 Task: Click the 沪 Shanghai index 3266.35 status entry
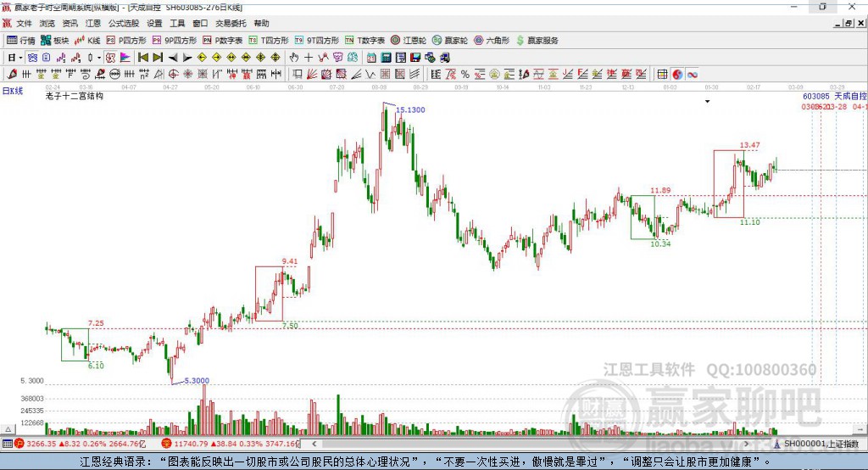click(81, 444)
